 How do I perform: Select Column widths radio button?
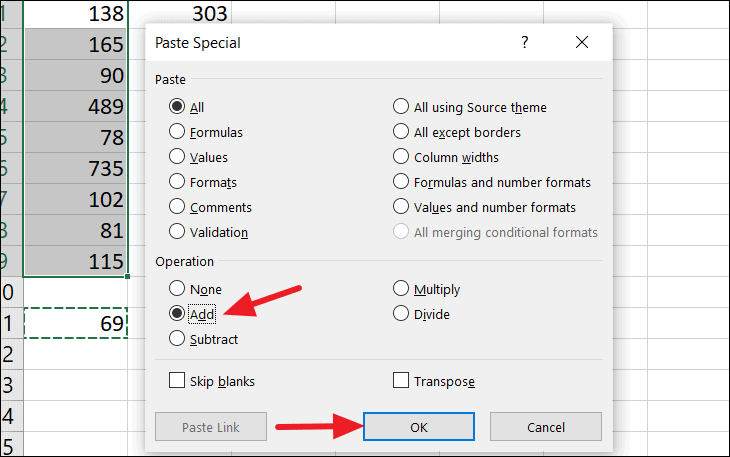point(401,157)
